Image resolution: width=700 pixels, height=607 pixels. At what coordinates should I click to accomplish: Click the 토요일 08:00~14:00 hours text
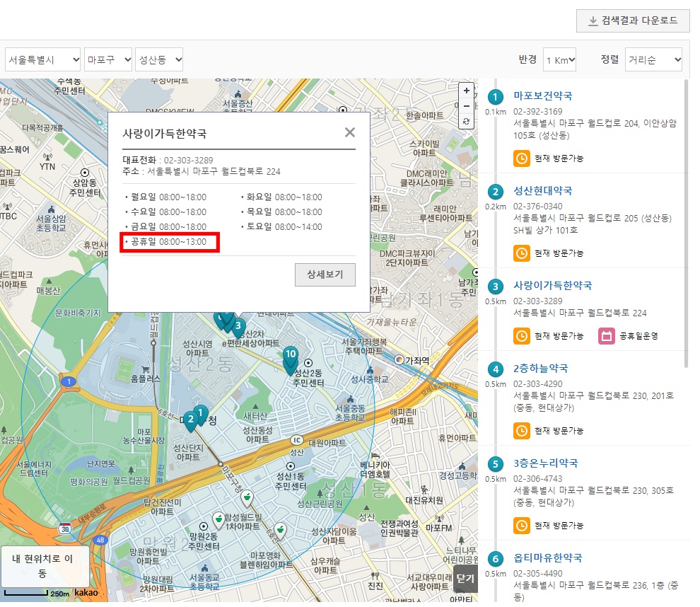point(284,227)
